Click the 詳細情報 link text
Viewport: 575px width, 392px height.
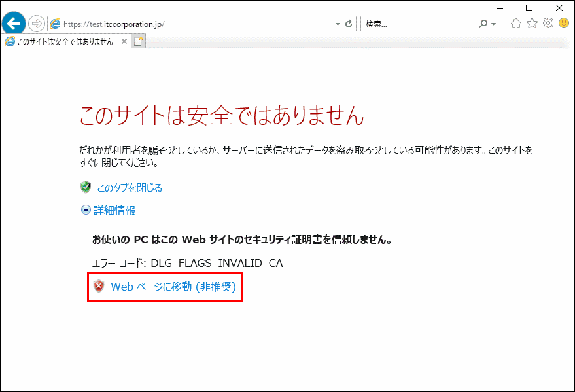click(x=114, y=211)
